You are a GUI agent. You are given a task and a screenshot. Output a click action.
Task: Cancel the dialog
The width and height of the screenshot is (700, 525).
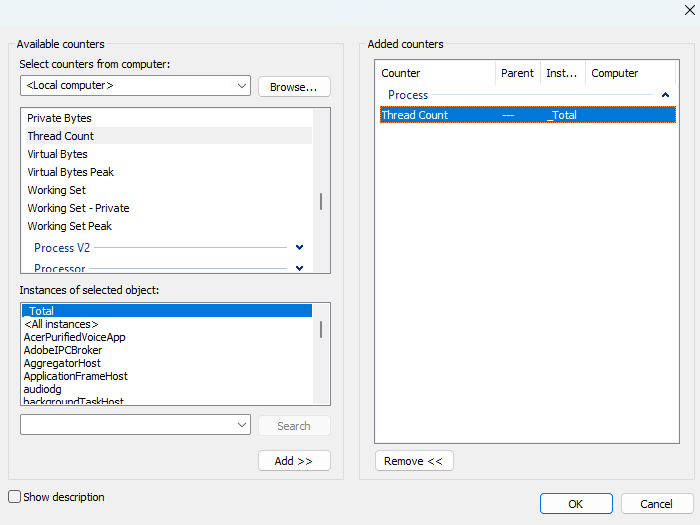[656, 503]
